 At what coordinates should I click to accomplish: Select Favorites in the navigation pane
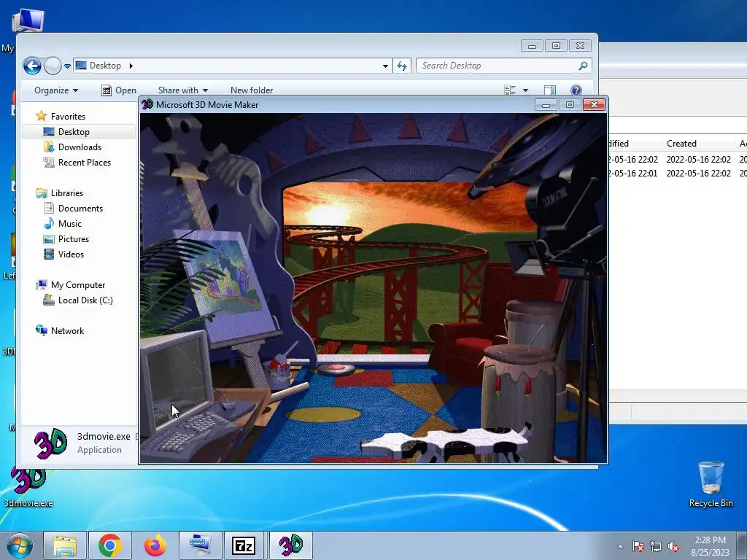[x=68, y=116]
